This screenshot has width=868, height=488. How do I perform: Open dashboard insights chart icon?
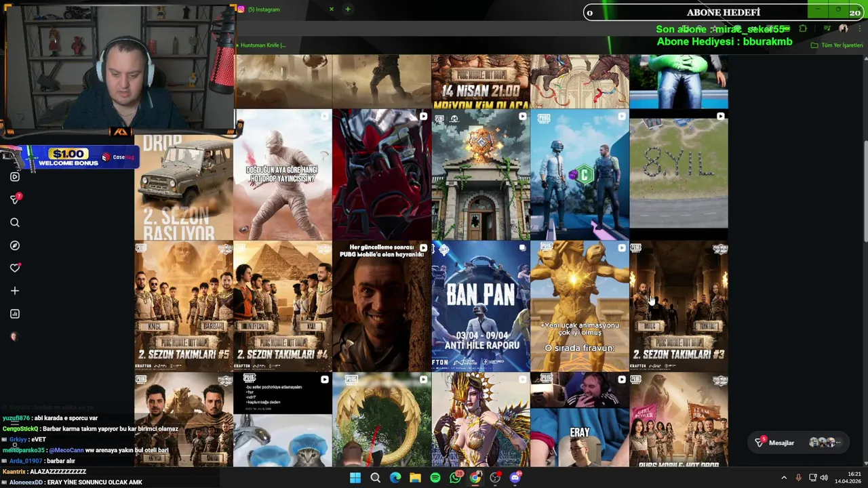pyautogui.click(x=15, y=314)
